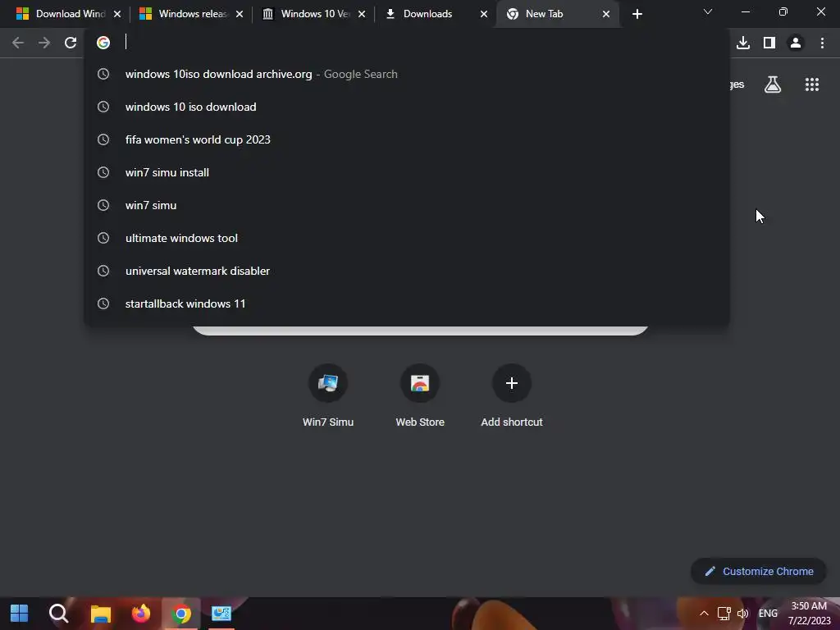Choose the win7 simu suggestion
This screenshot has height=630, width=840.
pyautogui.click(x=407, y=205)
